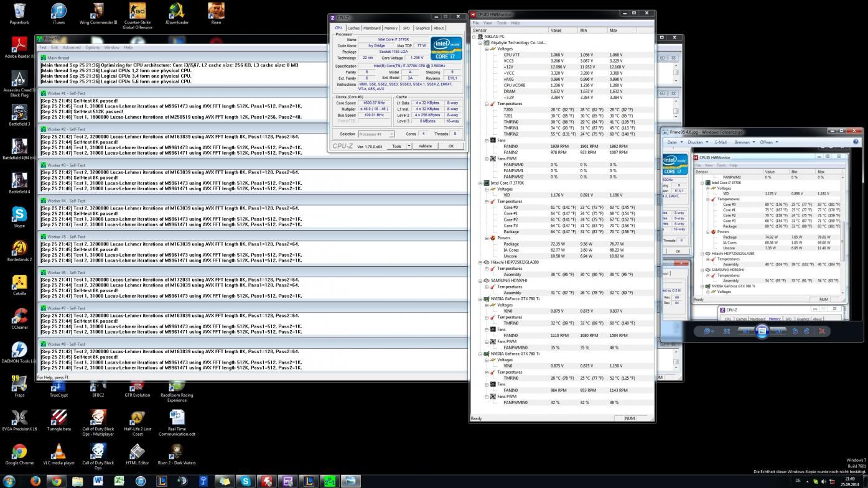Image resolution: width=868 pixels, height=488 pixels.
Task: Open Risen 2 - Dark Waters shortcut
Action: point(177,454)
